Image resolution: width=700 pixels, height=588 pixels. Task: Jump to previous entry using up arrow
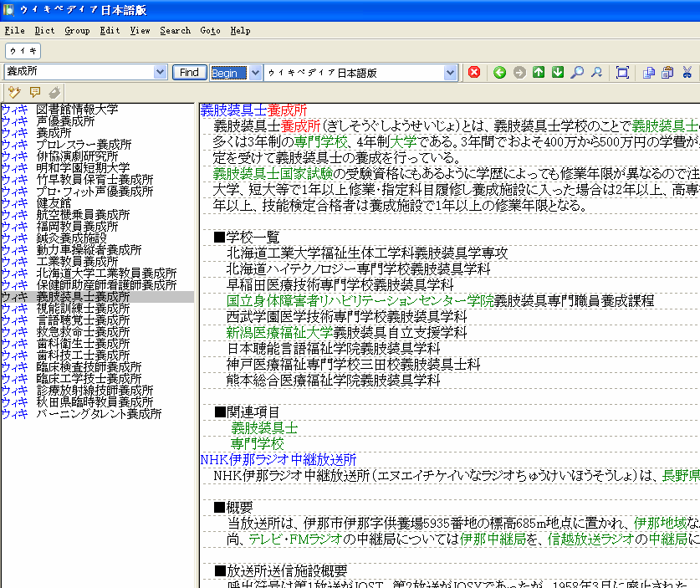539,73
